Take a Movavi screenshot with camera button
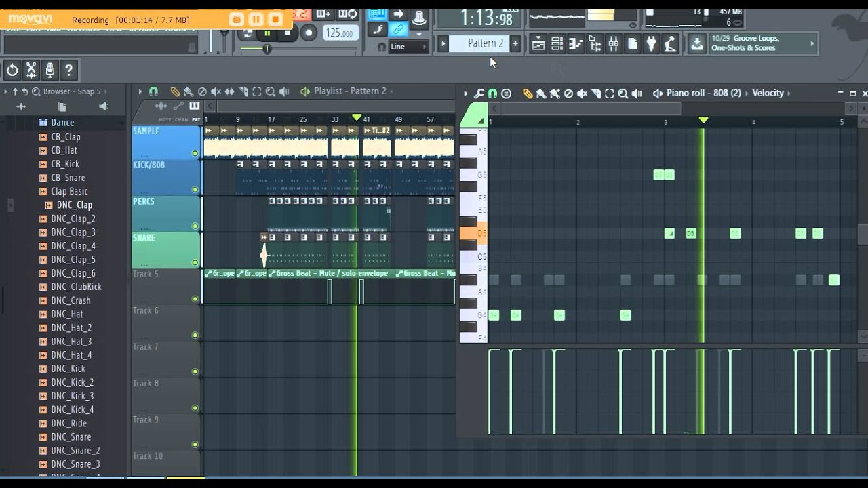The image size is (868, 488). (x=236, y=20)
